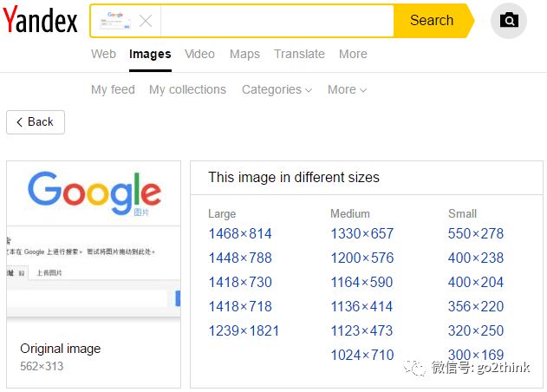This screenshot has width=547, height=392.
Task: Expand the More dropdown under Images
Action: click(x=347, y=89)
